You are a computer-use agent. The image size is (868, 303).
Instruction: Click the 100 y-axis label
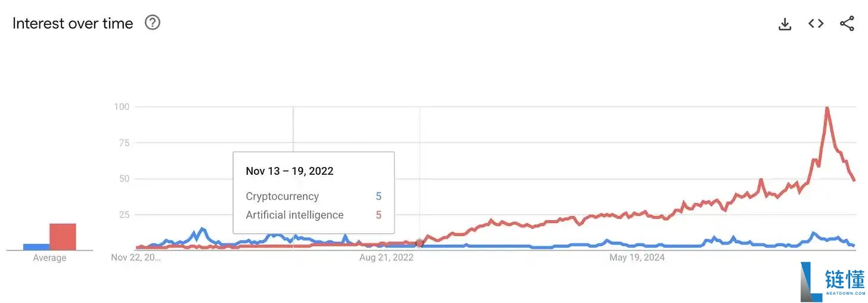[122, 107]
